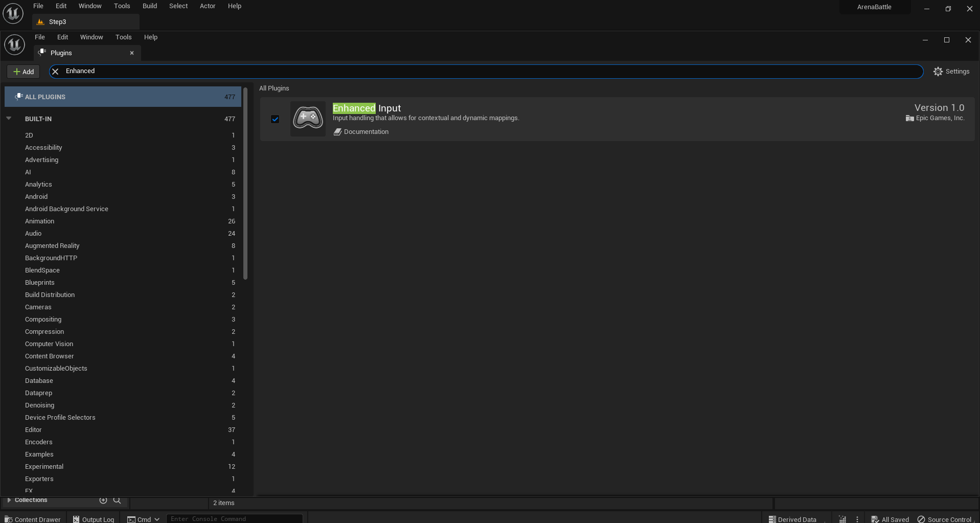Select the Analytics category
This screenshot has height=523, width=980.
123,185
